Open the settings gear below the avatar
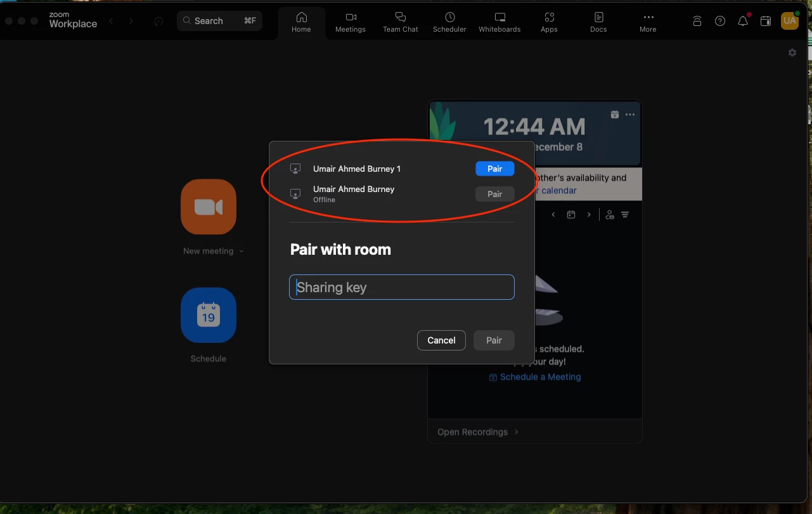 [x=792, y=53]
